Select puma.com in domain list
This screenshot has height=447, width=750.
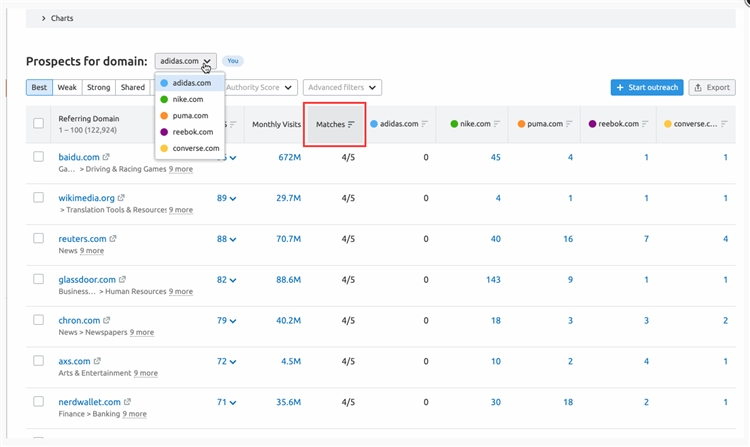(190, 116)
